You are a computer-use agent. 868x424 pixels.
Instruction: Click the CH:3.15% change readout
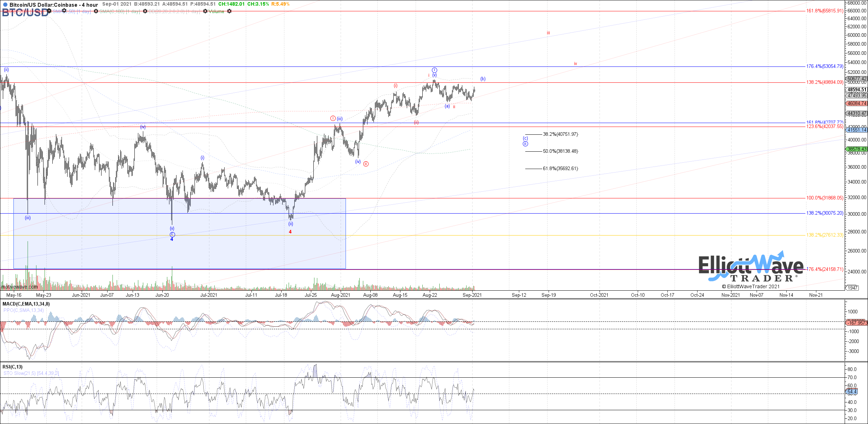[257, 4]
